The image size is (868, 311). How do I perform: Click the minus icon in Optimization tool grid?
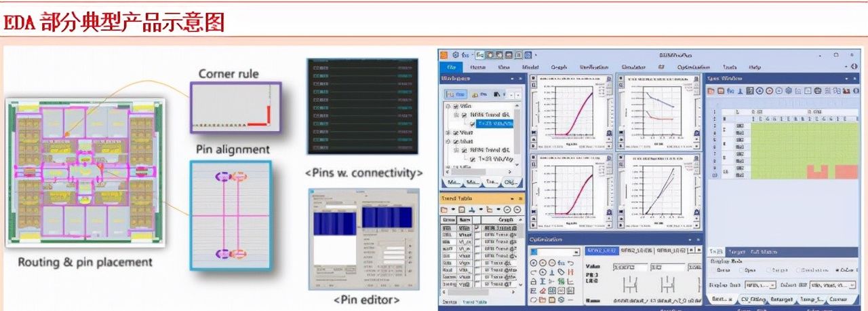(x=570, y=299)
